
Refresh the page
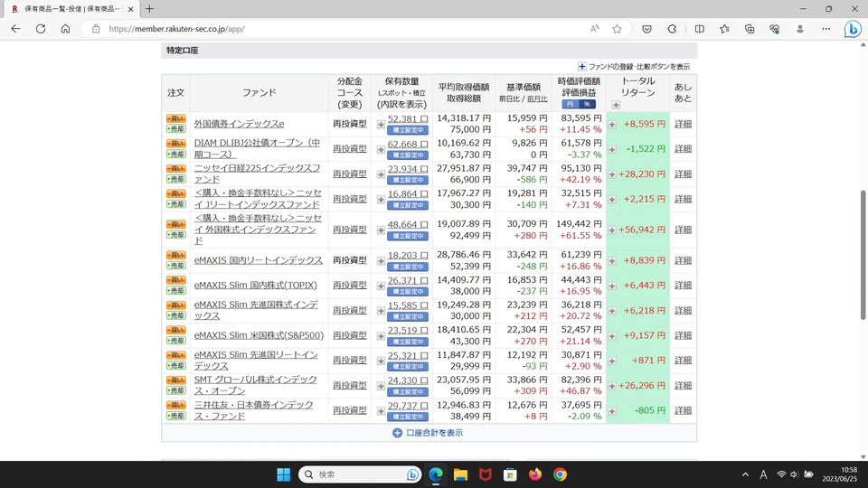coord(41,29)
